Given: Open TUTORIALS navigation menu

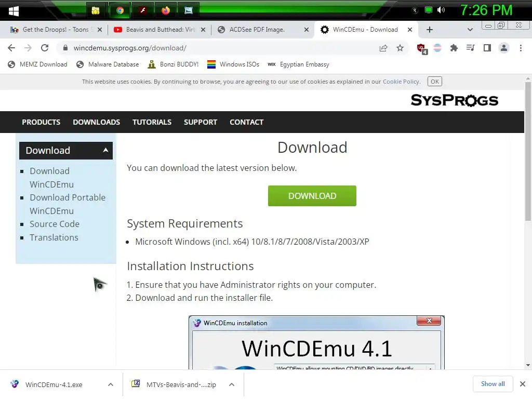Looking at the screenshot, I should (x=152, y=122).
